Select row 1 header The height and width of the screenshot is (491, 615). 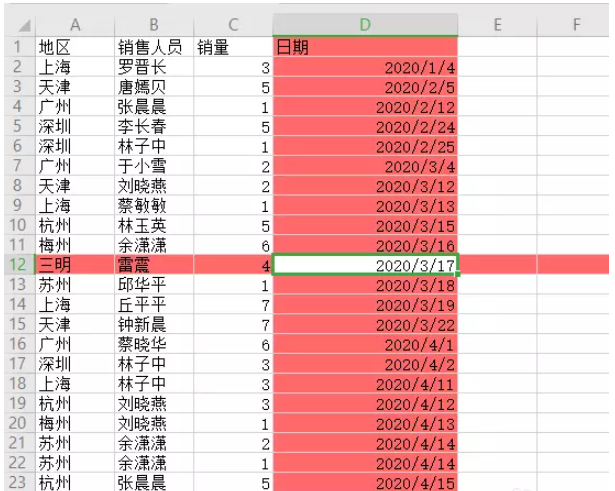click(19, 47)
